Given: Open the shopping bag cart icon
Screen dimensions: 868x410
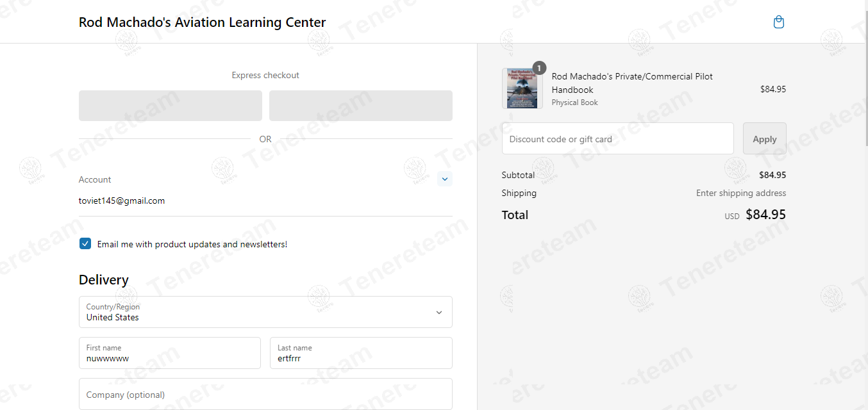Looking at the screenshot, I should pos(779,22).
